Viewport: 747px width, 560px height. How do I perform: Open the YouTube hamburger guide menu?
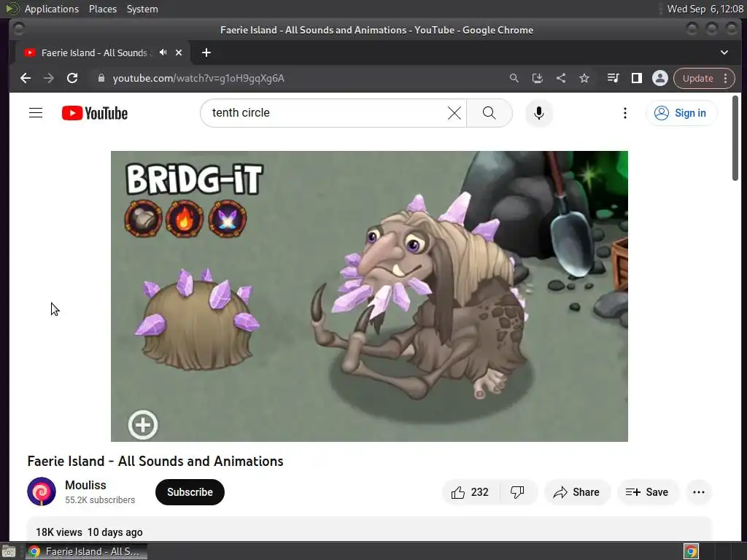pos(36,113)
